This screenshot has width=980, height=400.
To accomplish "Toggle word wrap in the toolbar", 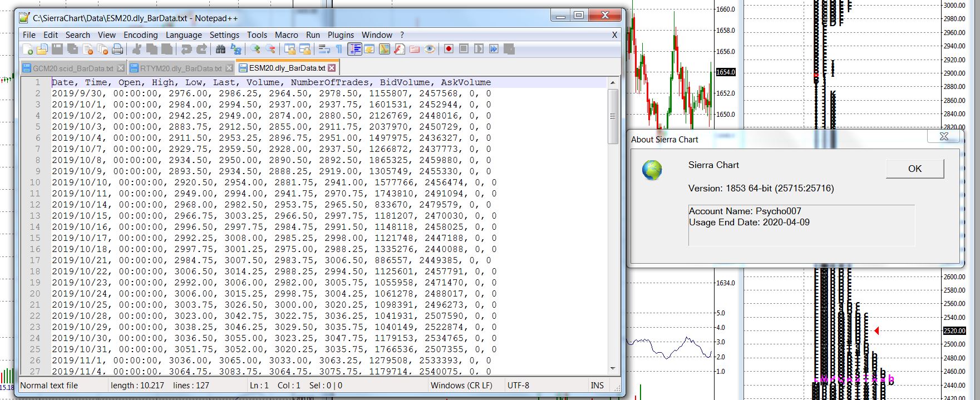I will 324,50.
